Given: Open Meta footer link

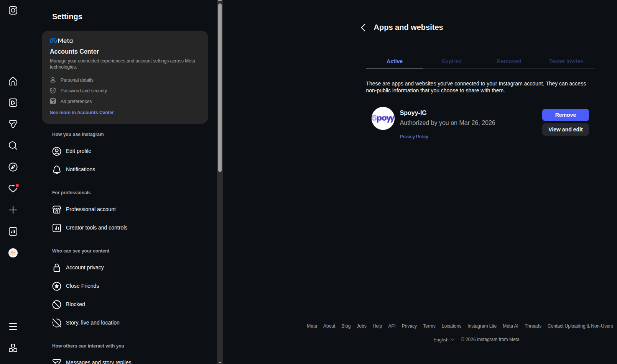Looking at the screenshot, I should tap(312, 326).
